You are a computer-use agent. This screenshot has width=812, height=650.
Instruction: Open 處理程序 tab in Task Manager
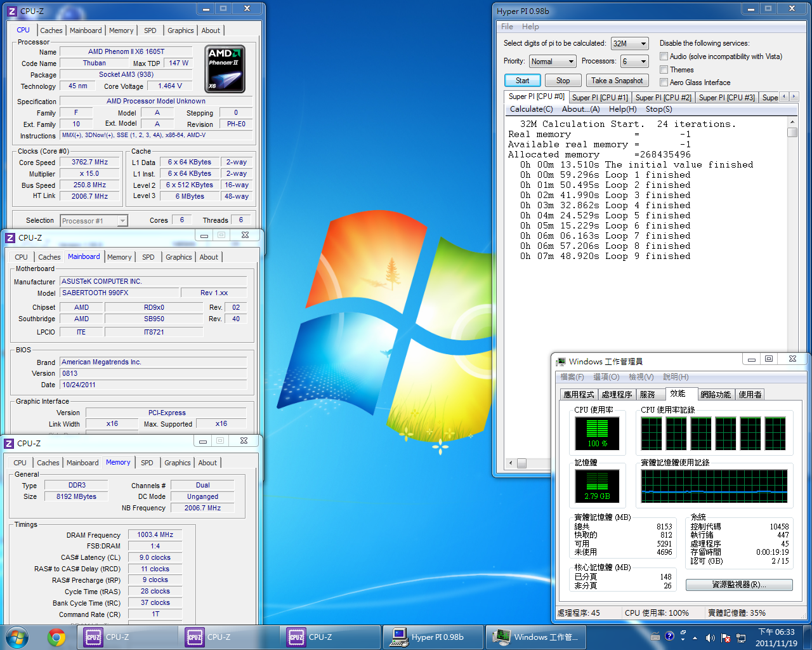pos(617,394)
